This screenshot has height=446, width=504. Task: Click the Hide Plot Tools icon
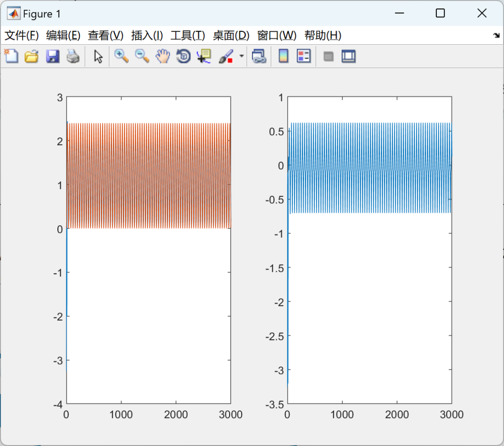[328, 56]
